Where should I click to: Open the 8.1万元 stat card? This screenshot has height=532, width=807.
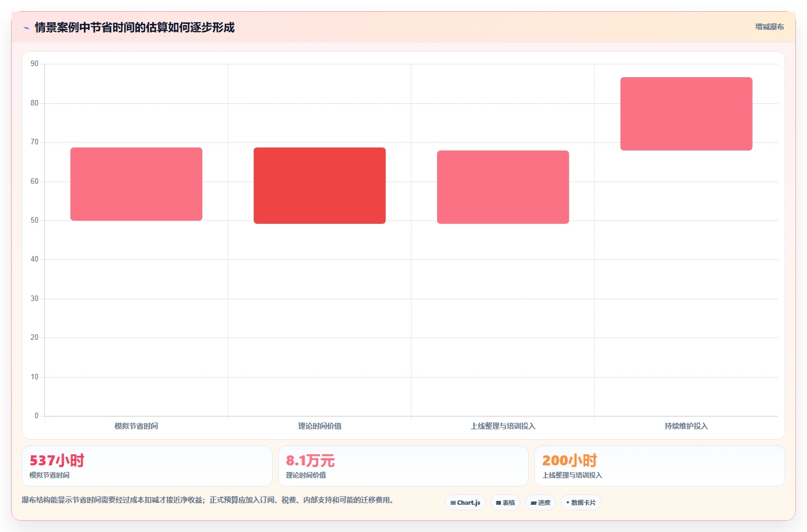[x=403, y=466]
